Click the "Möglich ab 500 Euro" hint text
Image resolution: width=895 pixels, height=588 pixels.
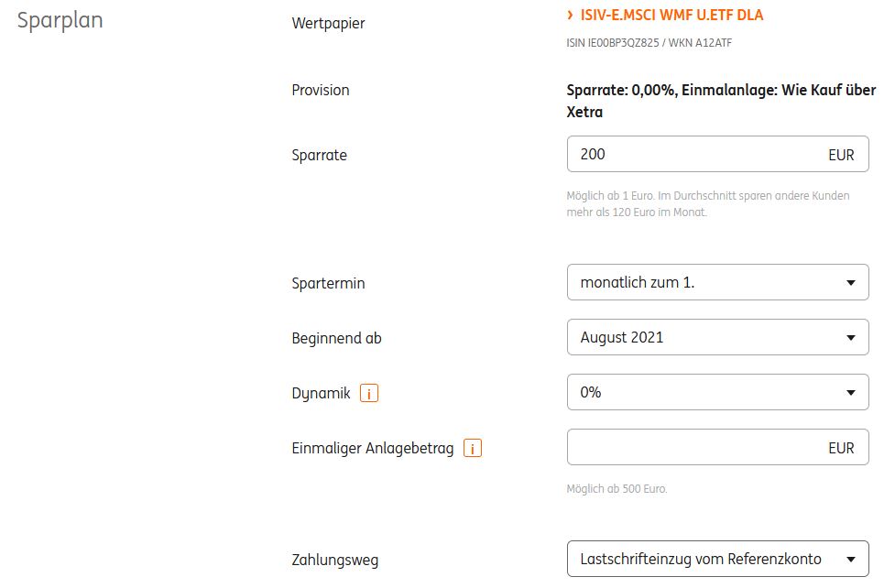coord(617,489)
